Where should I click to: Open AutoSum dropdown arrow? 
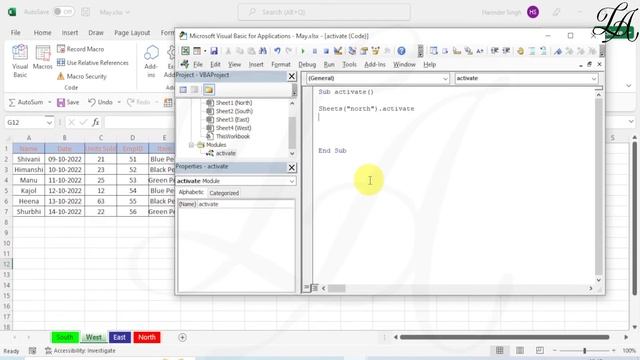(49, 102)
